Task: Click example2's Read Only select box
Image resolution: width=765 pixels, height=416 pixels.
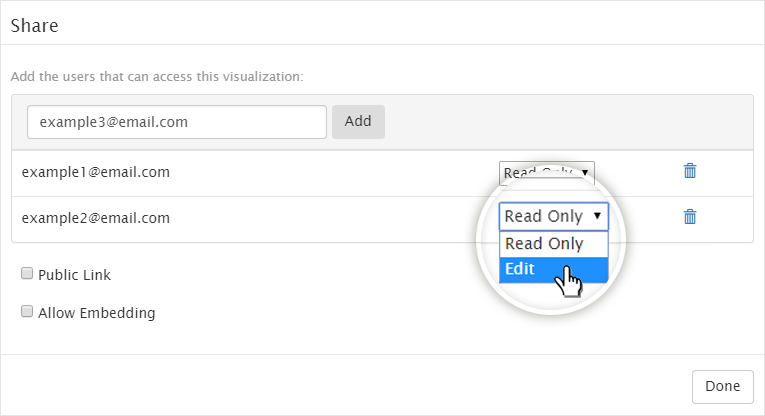Action: [554, 216]
